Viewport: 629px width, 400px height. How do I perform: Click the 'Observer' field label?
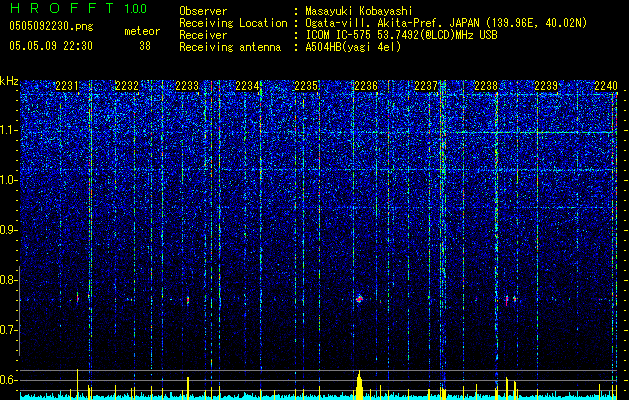[x=203, y=11]
